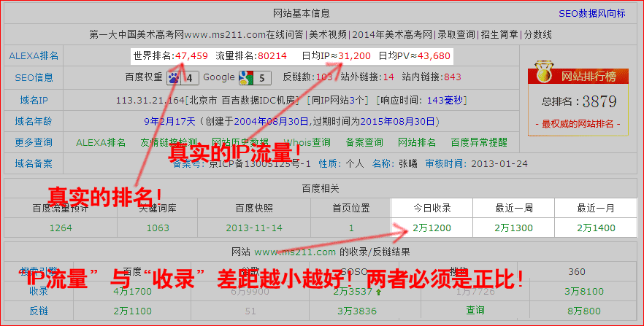This screenshot has width=644, height=326.
Task: Switch to the 最近一周 tab
Action: click(x=513, y=209)
